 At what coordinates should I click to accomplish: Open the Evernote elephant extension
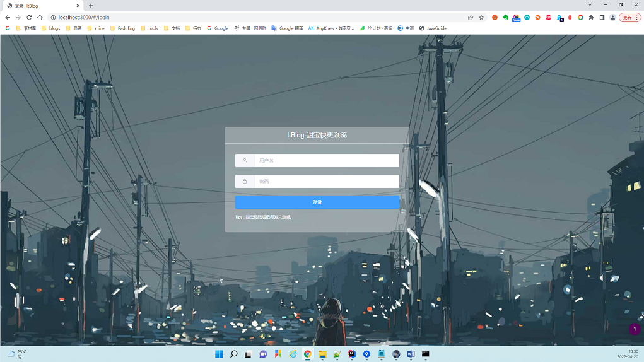505,17
